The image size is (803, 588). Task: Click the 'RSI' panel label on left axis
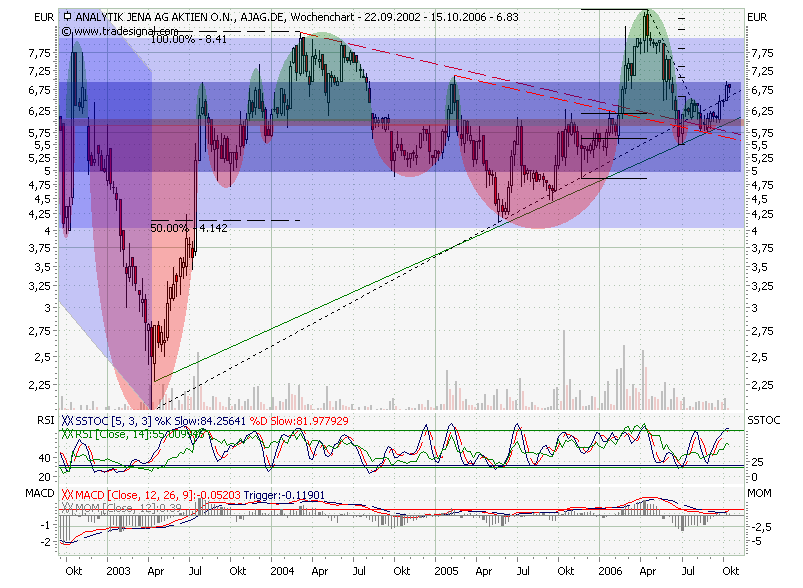tap(46, 421)
